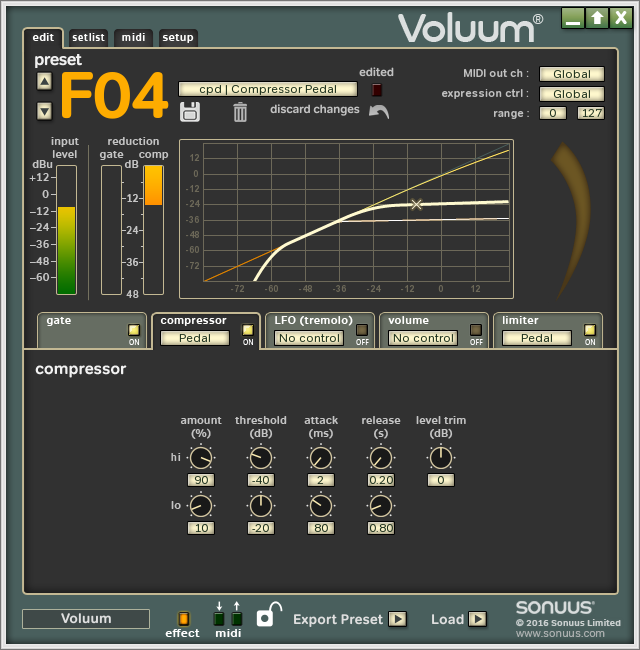
Task: Step to next preset with up arrow
Action: point(44,81)
